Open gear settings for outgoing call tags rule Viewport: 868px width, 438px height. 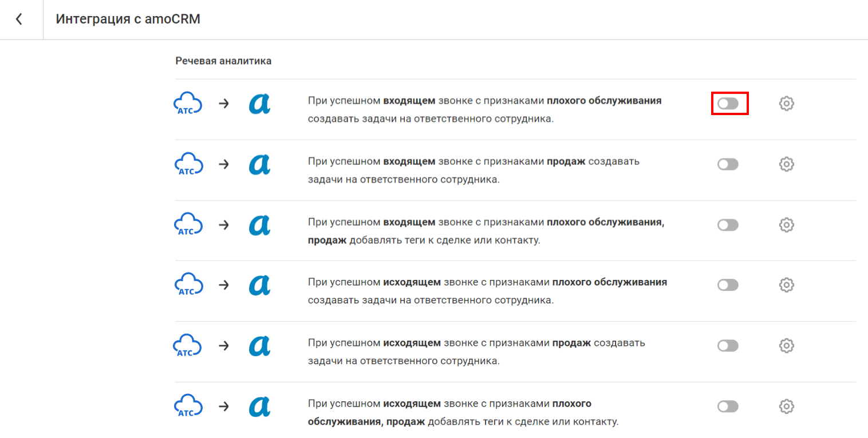pyautogui.click(x=787, y=407)
